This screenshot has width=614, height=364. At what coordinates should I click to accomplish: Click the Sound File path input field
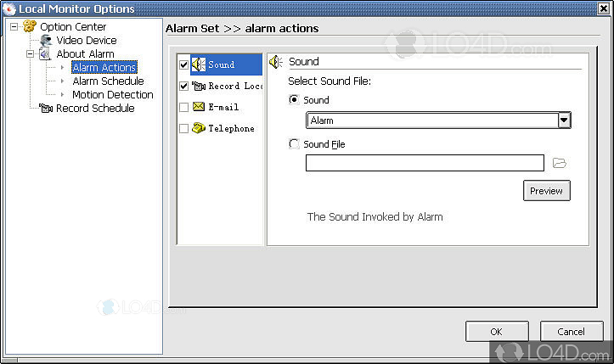tap(425, 163)
